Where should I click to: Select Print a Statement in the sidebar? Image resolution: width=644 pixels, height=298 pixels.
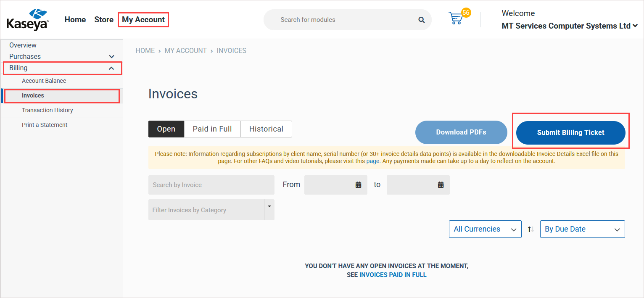45,125
